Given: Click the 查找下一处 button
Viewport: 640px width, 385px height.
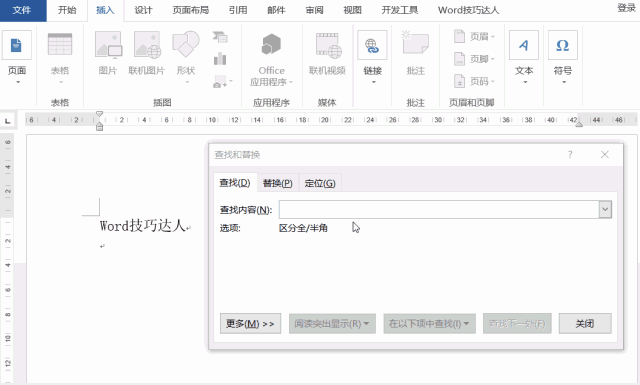Looking at the screenshot, I should [517, 324].
